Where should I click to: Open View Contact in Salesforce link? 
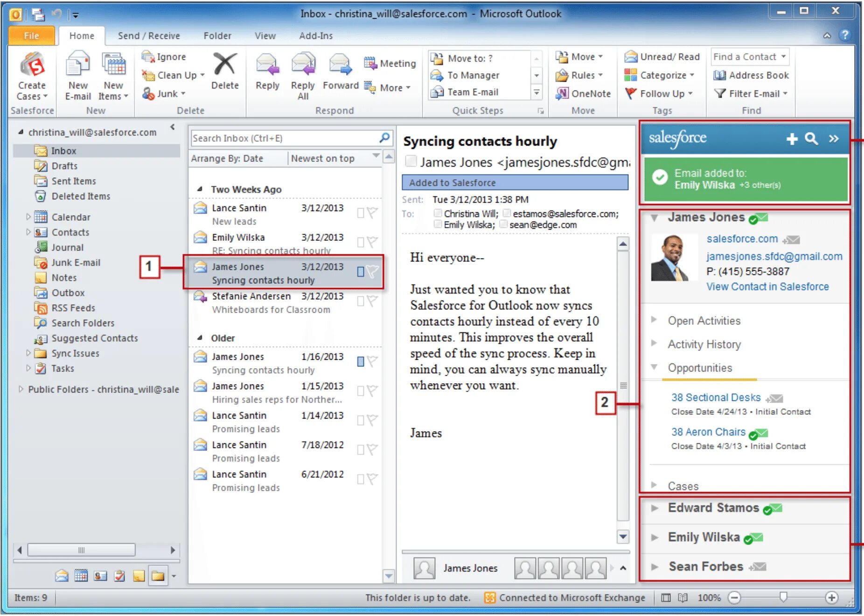[x=767, y=287]
